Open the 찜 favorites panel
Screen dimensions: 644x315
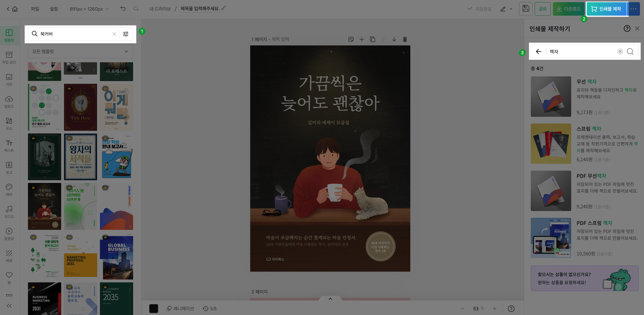coord(9,278)
